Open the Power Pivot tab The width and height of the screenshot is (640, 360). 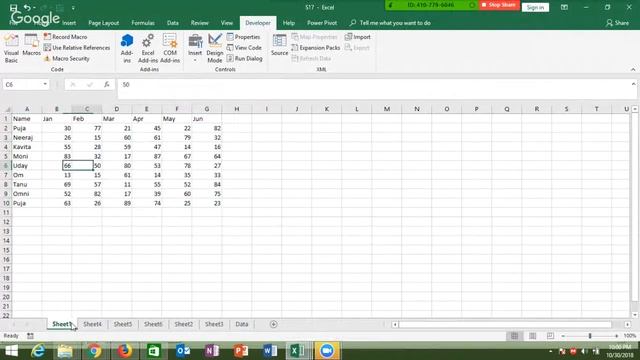pyautogui.click(x=322, y=23)
